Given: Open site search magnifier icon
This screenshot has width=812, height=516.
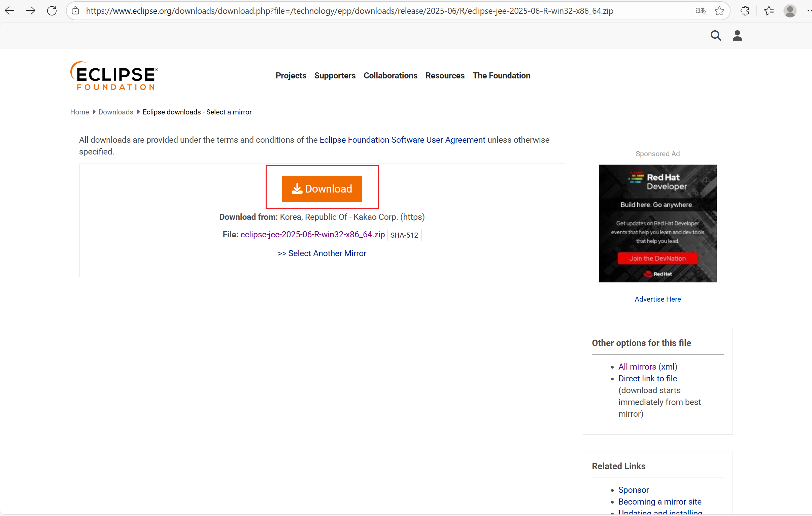Looking at the screenshot, I should coord(716,35).
